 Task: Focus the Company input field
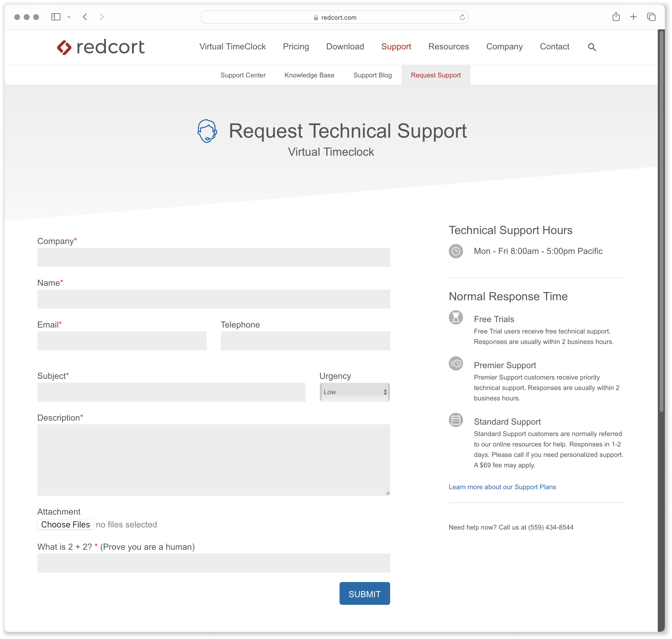(214, 258)
